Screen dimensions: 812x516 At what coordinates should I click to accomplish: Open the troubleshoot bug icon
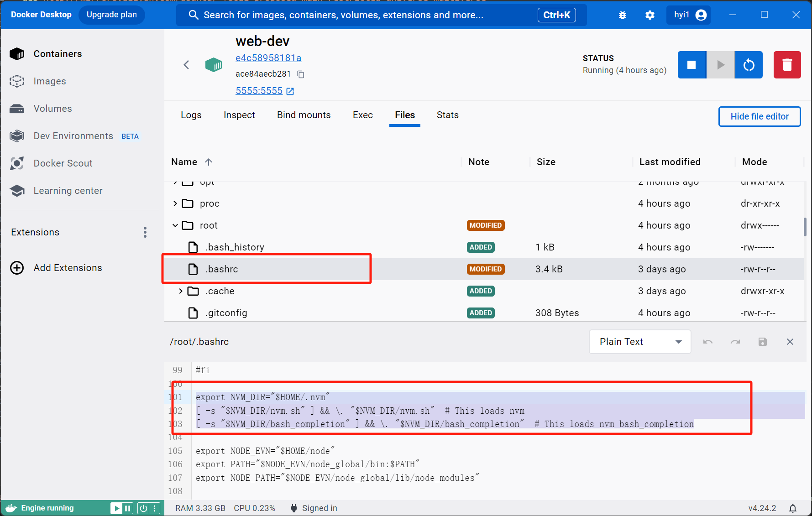coord(623,15)
